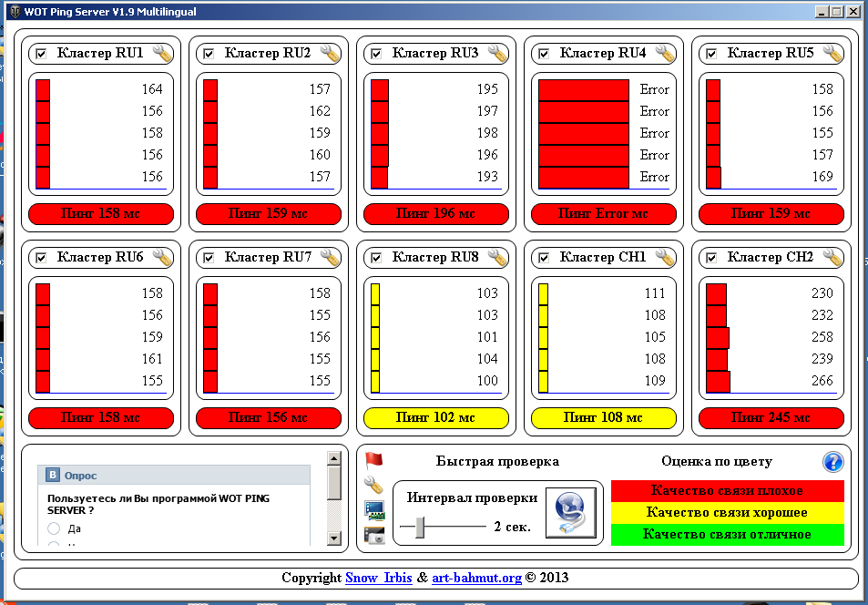868x605 pixels.
Task: Open wrench settings for Кластер CH2
Action: click(x=833, y=257)
